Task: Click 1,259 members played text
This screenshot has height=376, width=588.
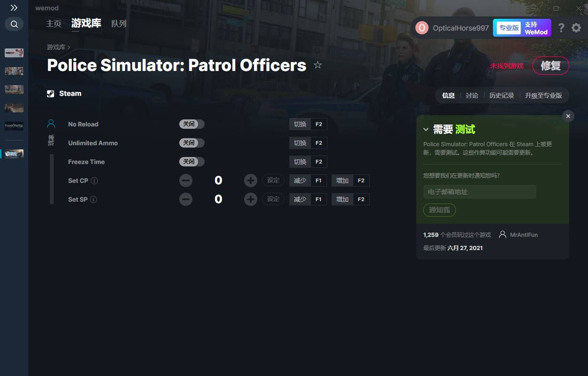Action: click(x=457, y=235)
